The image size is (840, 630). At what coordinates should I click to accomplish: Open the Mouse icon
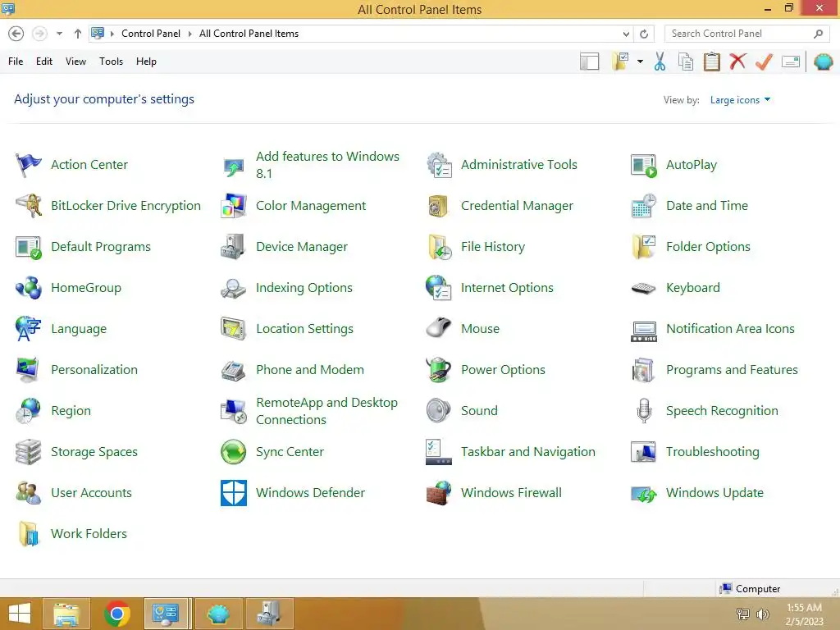[439, 329]
